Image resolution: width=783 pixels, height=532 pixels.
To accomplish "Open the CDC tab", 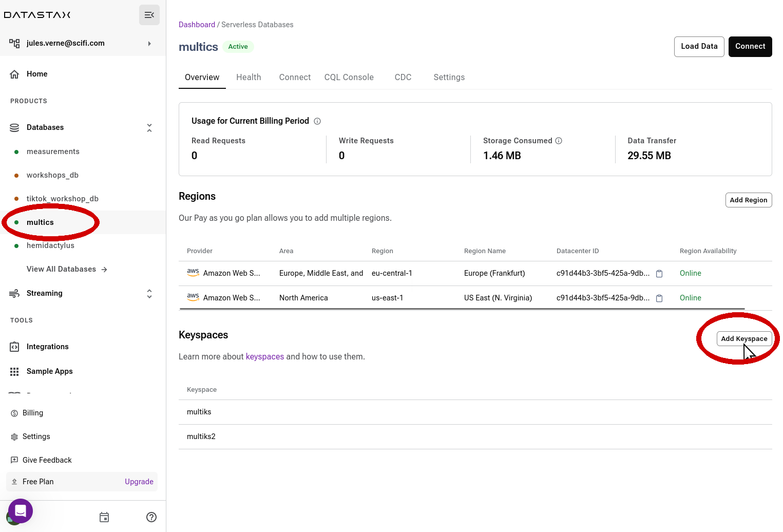I will (403, 77).
